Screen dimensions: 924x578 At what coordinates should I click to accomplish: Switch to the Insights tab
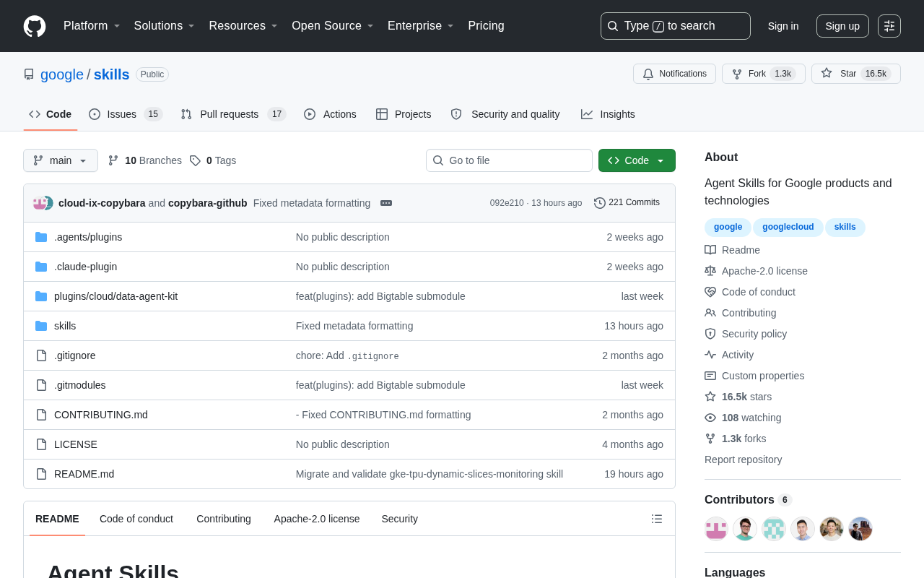[x=608, y=114]
